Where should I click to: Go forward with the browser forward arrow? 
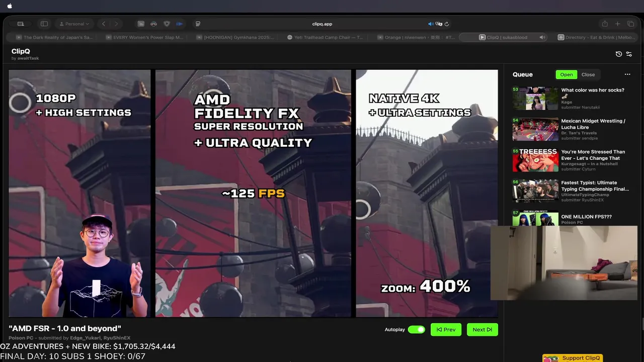tap(116, 24)
